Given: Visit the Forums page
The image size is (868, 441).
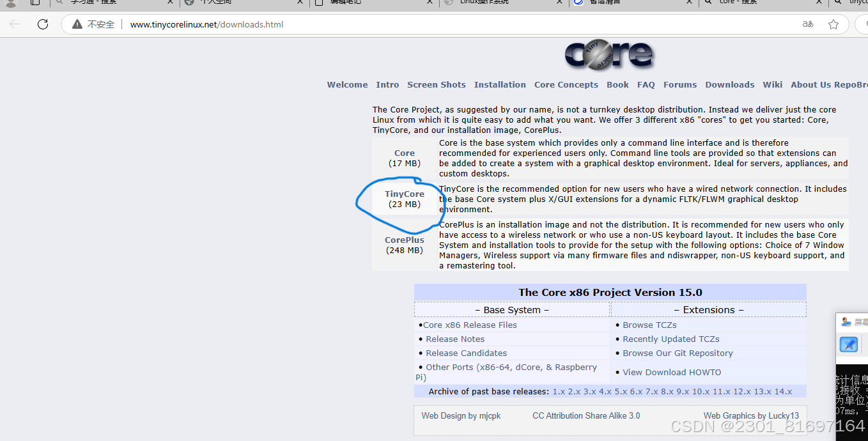Looking at the screenshot, I should click(680, 84).
